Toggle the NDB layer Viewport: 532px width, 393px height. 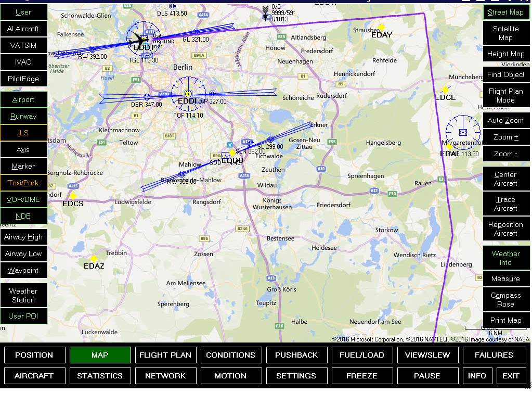tap(23, 217)
